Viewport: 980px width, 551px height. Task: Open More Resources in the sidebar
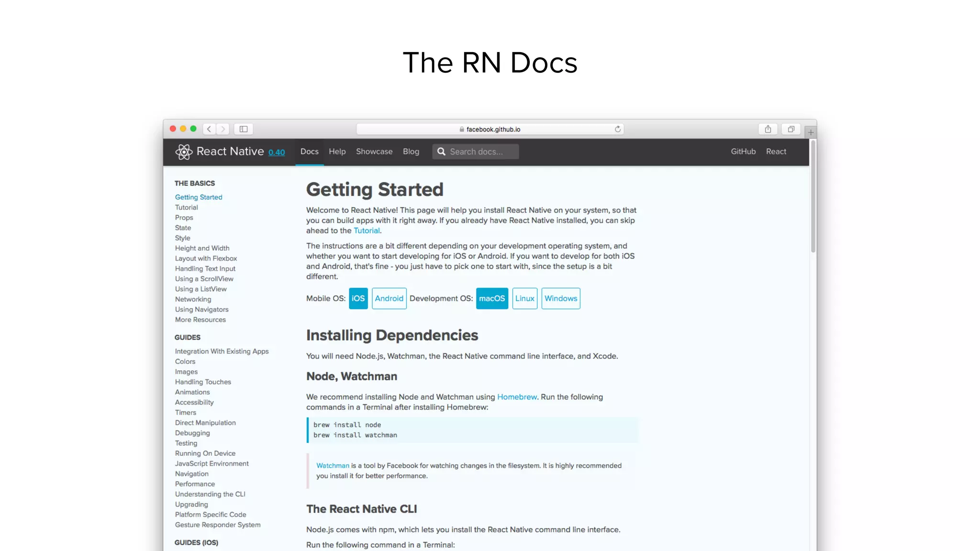(x=200, y=320)
